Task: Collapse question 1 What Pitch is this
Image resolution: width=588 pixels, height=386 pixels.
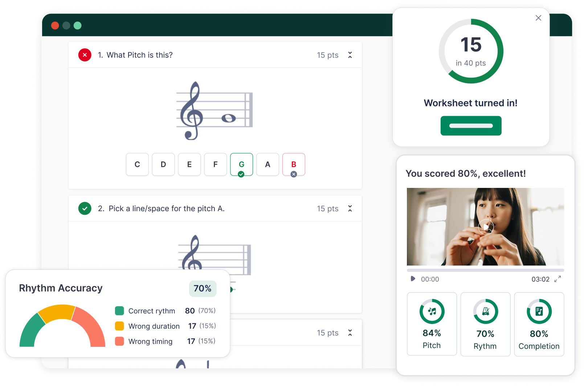Action: pyautogui.click(x=350, y=55)
